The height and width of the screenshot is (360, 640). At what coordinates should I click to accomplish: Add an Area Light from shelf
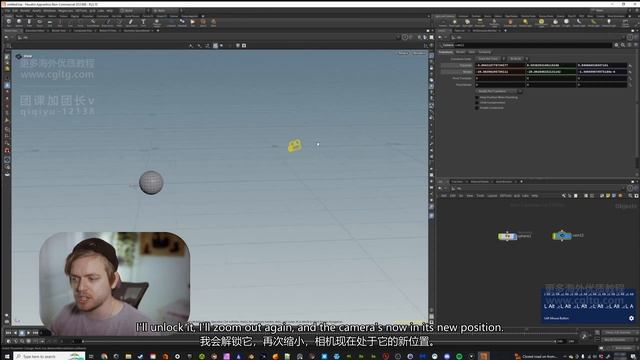click(x=480, y=23)
